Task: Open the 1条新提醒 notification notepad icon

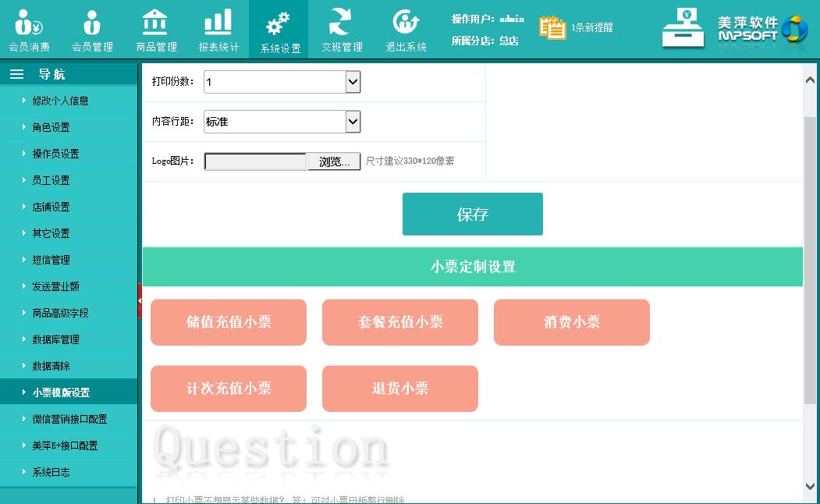Action: coord(552,27)
